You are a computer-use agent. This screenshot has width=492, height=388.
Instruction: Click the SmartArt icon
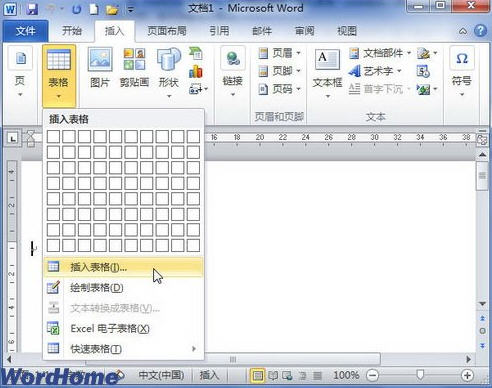click(x=196, y=53)
